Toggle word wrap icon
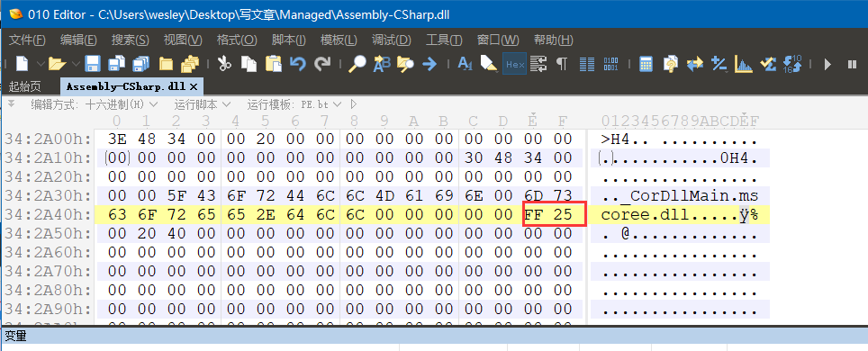 (x=538, y=64)
